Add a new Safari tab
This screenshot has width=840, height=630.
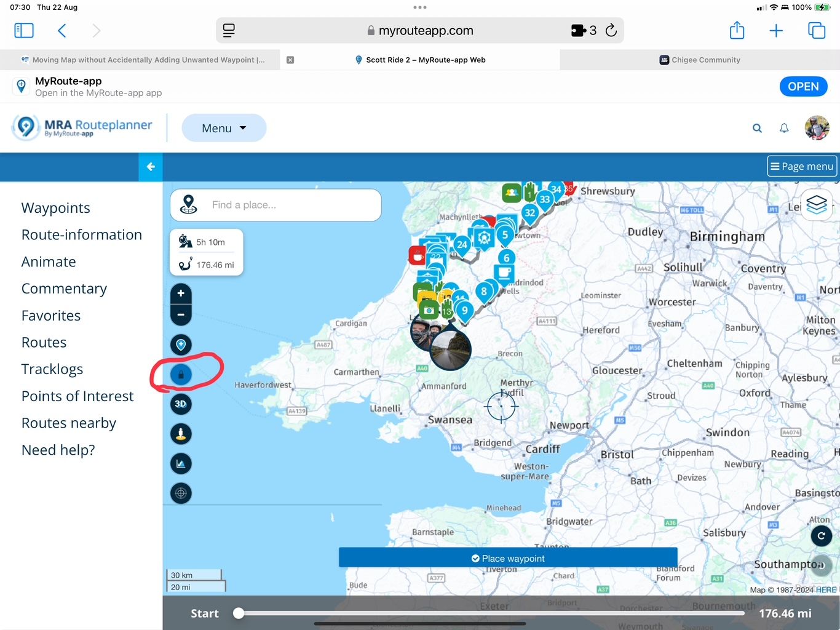click(x=776, y=30)
